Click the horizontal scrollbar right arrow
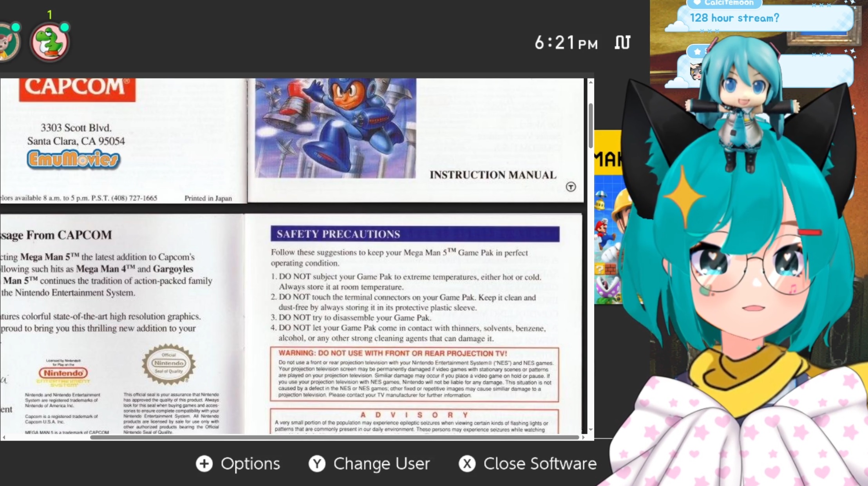This screenshot has height=486, width=868. (583, 437)
